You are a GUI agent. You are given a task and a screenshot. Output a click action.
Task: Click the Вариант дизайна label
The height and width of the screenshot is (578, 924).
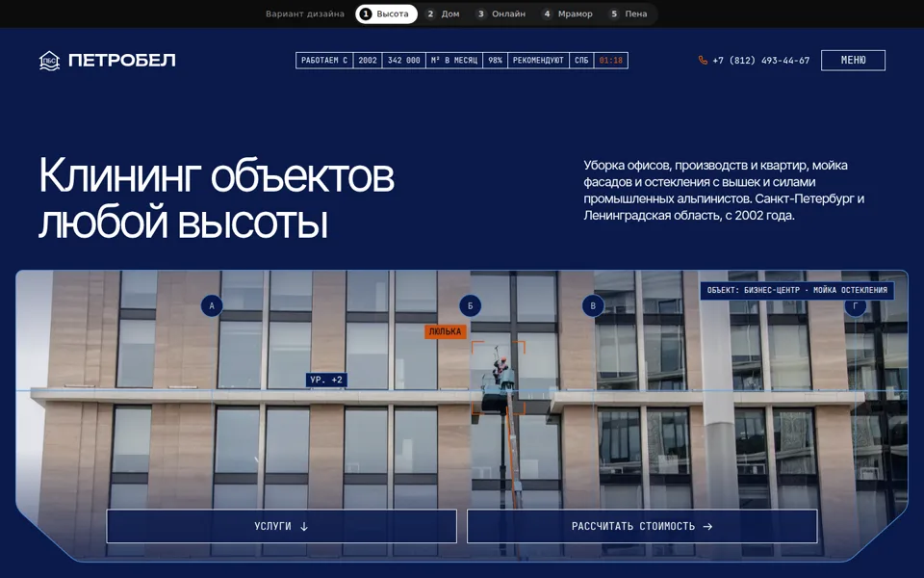tap(305, 13)
